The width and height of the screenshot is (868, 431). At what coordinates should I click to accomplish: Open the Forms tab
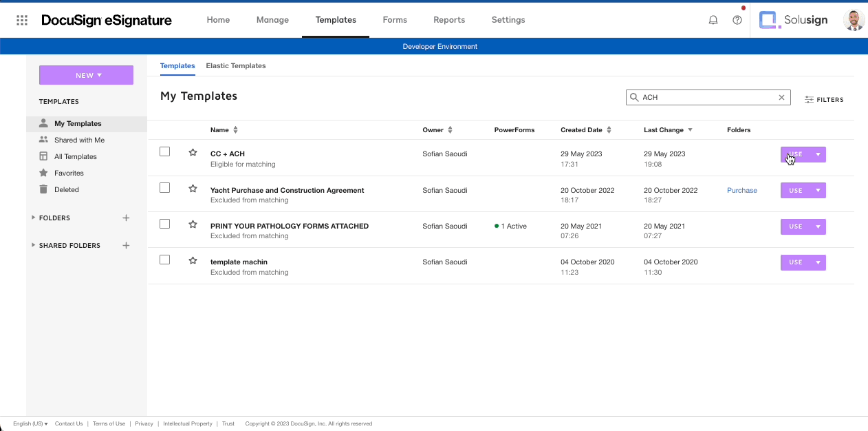pyautogui.click(x=395, y=20)
